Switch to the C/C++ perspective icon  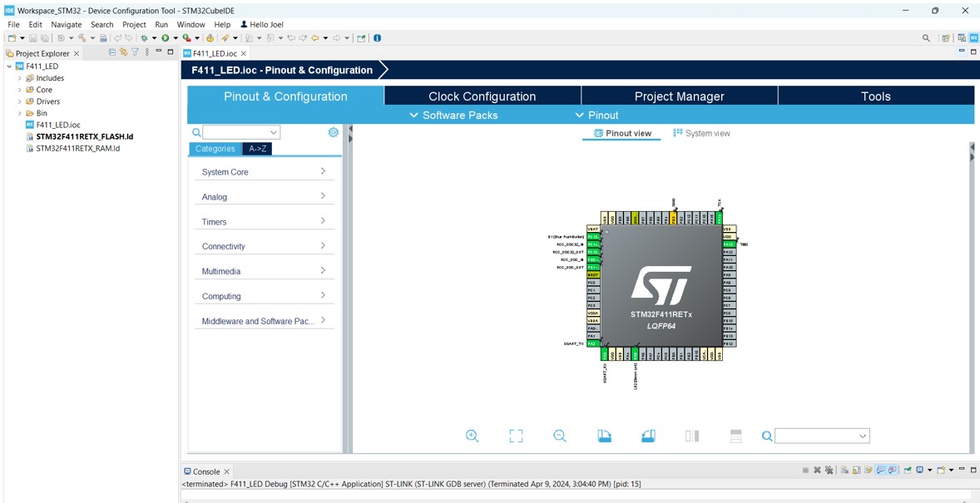[963, 38]
